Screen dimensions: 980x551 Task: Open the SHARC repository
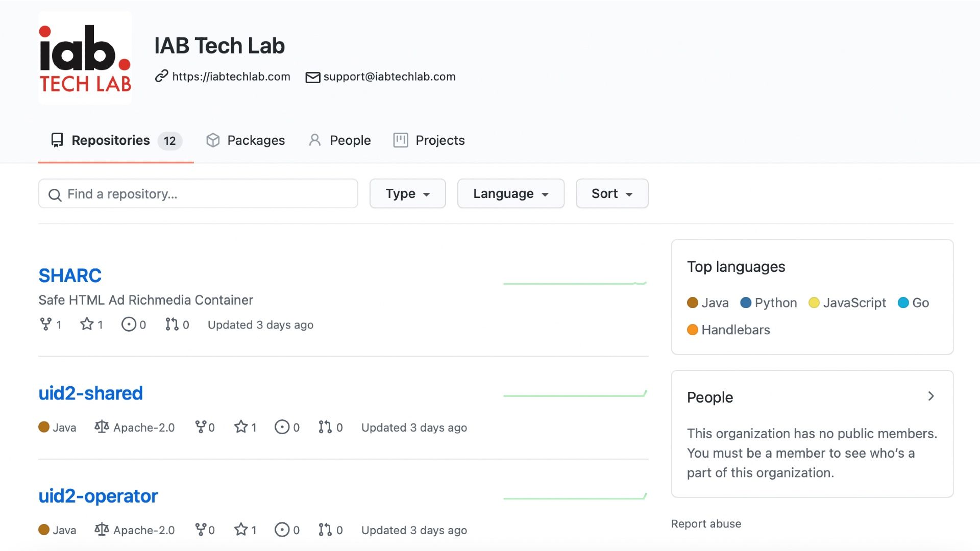pyautogui.click(x=70, y=275)
